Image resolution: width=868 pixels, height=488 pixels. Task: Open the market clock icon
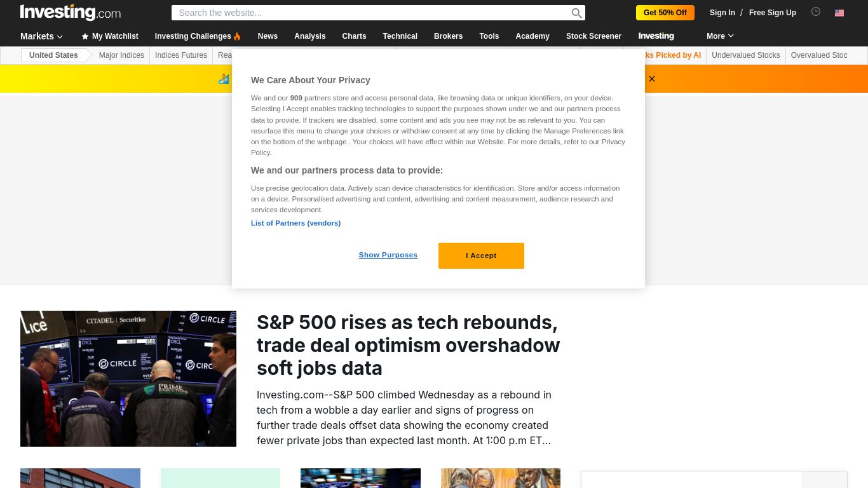point(816,11)
